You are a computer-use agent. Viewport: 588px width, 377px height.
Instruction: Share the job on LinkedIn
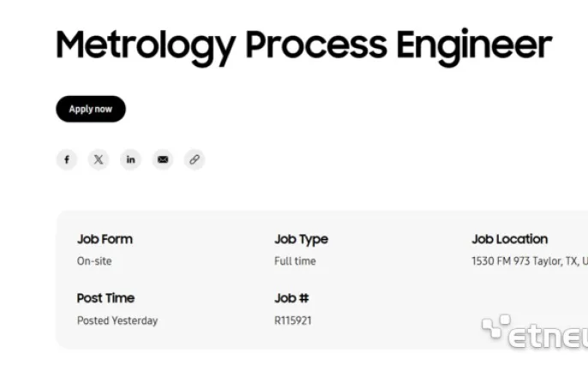(x=130, y=159)
